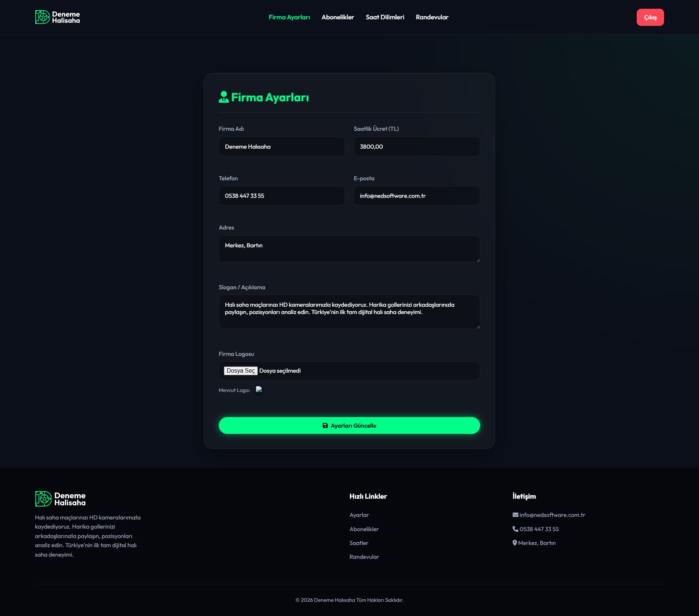Click the Deneme Halisaha header logo

pos(58,17)
